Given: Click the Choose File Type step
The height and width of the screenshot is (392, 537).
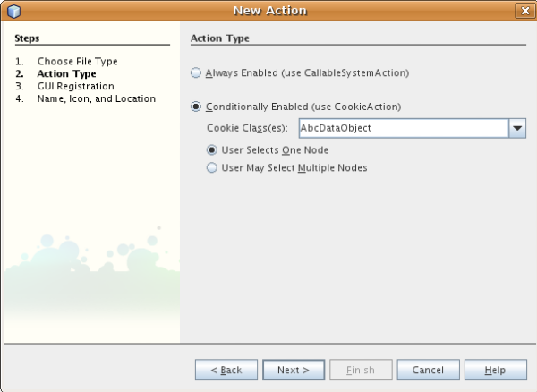Looking at the screenshot, I should [77, 61].
